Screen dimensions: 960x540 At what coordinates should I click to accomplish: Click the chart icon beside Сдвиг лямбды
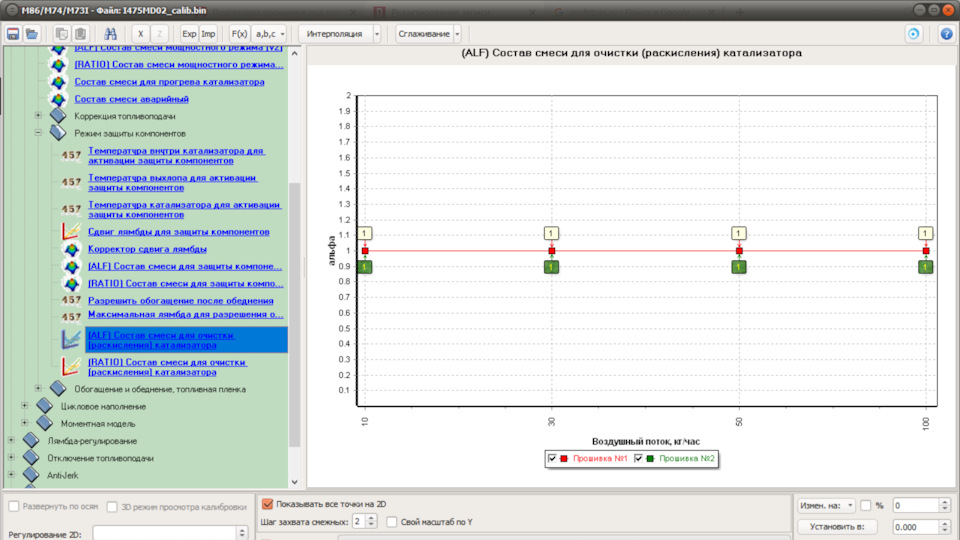(71, 231)
